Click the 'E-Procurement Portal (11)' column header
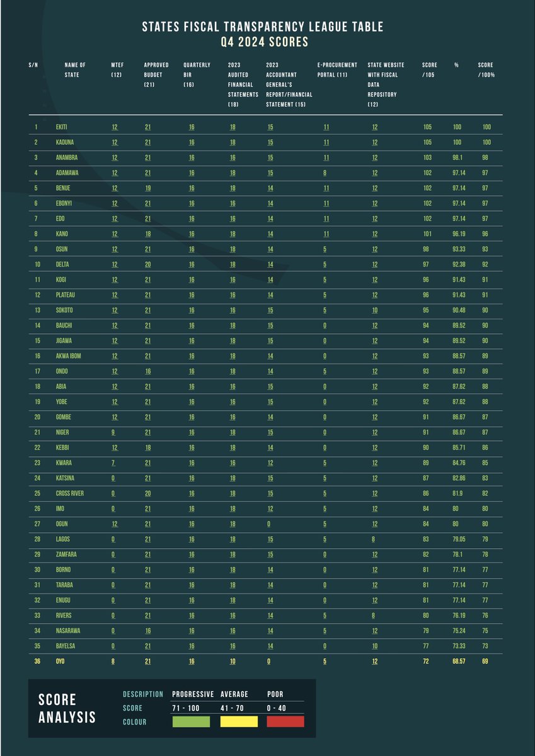Viewport: 535px width, 756px height. pos(337,70)
